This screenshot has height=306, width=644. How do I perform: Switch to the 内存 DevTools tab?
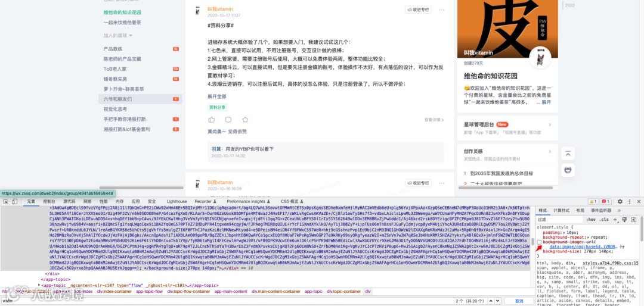[x=119, y=201]
